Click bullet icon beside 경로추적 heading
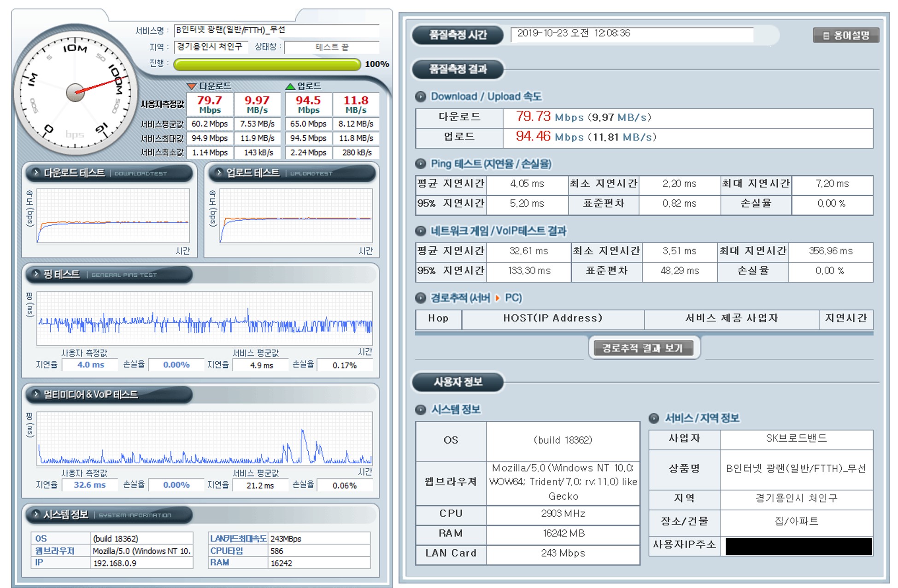898x588 pixels. (x=420, y=298)
